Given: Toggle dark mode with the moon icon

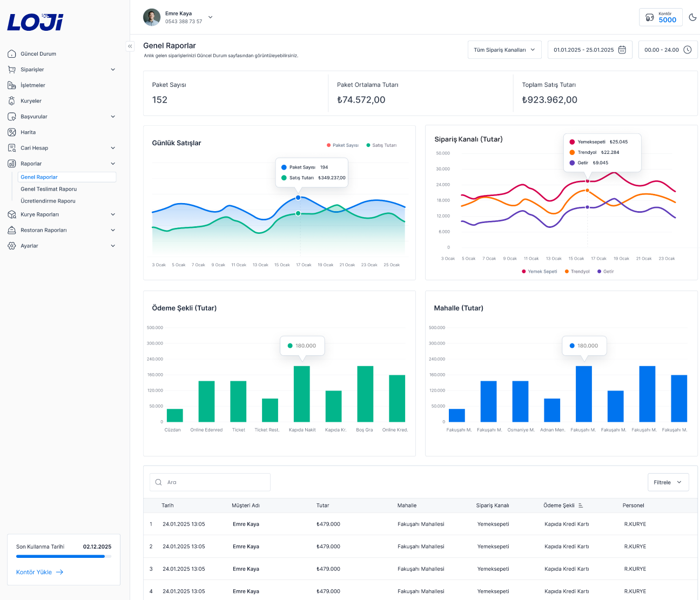Looking at the screenshot, I should point(692,17).
